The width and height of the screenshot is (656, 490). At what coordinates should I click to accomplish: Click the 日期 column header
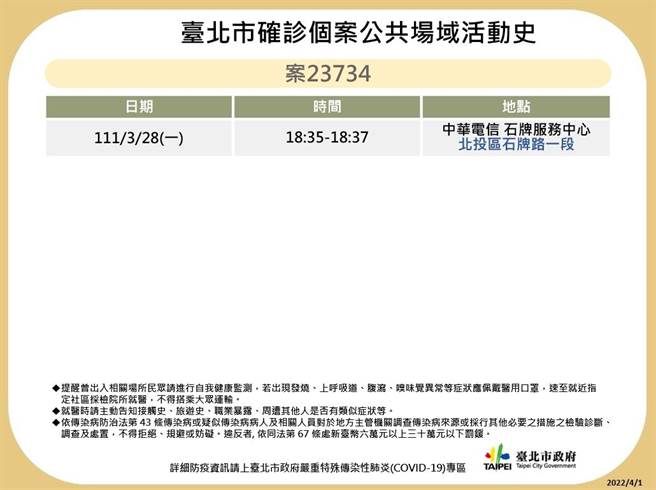pyautogui.click(x=139, y=107)
